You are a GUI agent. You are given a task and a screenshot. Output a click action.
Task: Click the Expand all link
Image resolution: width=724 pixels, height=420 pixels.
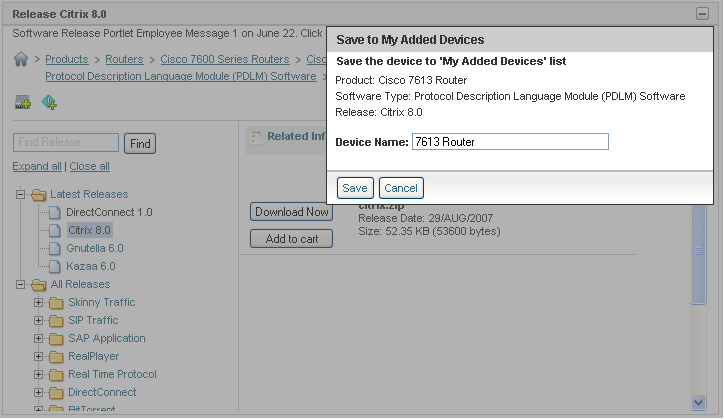pos(37,167)
